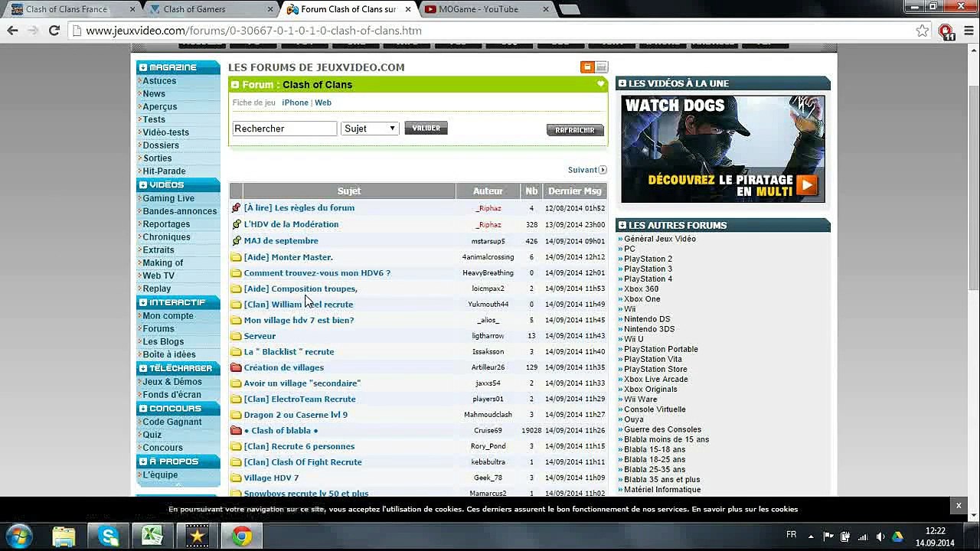Click the play button on Watch Dogs video

pyautogui.click(x=806, y=185)
